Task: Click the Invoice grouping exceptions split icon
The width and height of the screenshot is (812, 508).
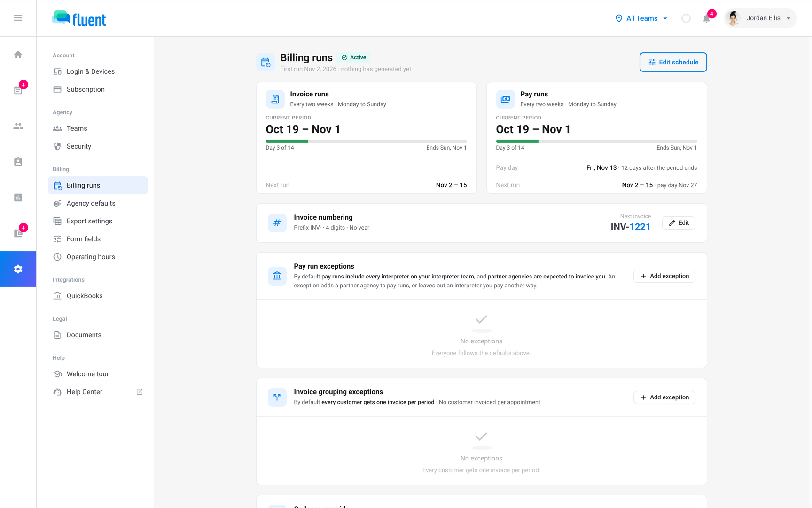Action: coord(277,397)
